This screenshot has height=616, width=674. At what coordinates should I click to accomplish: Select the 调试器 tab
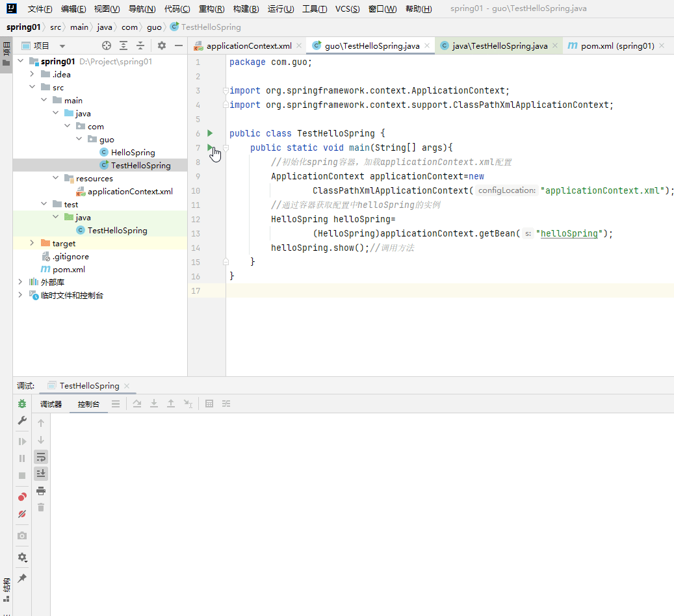click(51, 404)
